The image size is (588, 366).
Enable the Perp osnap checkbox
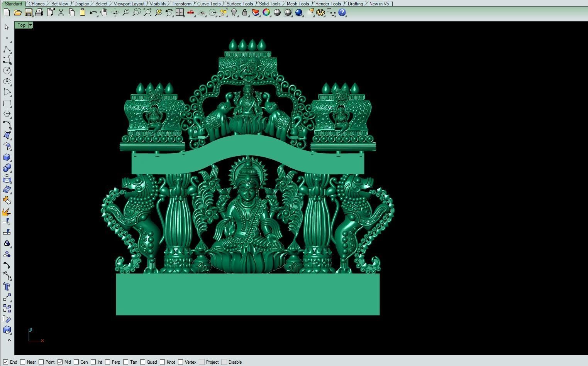pos(108,362)
